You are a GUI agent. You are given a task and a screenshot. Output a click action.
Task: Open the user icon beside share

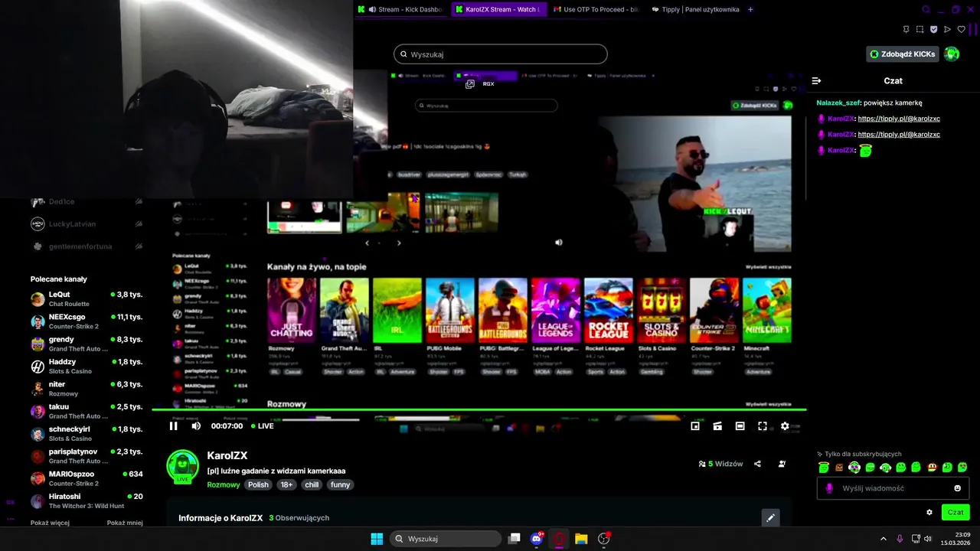782,464
